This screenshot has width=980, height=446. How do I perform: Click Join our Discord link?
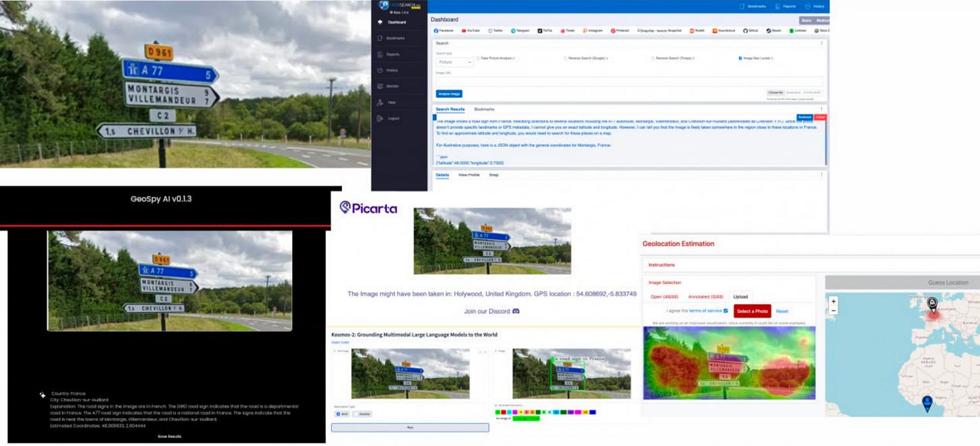click(491, 311)
